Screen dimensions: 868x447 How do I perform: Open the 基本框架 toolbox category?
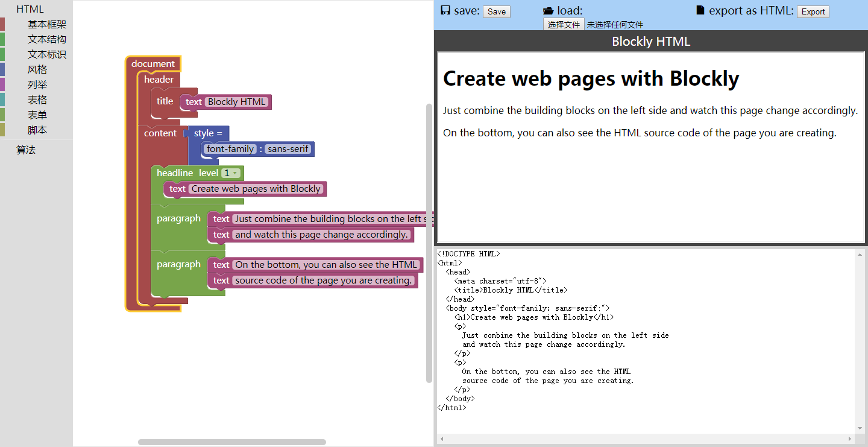[x=46, y=25]
